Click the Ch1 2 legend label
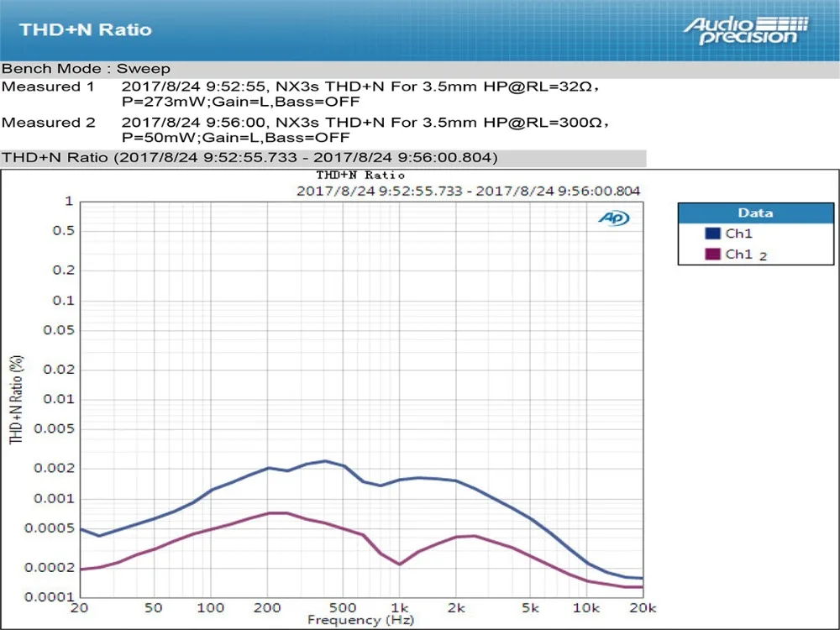The height and width of the screenshot is (630, 840). click(746, 255)
